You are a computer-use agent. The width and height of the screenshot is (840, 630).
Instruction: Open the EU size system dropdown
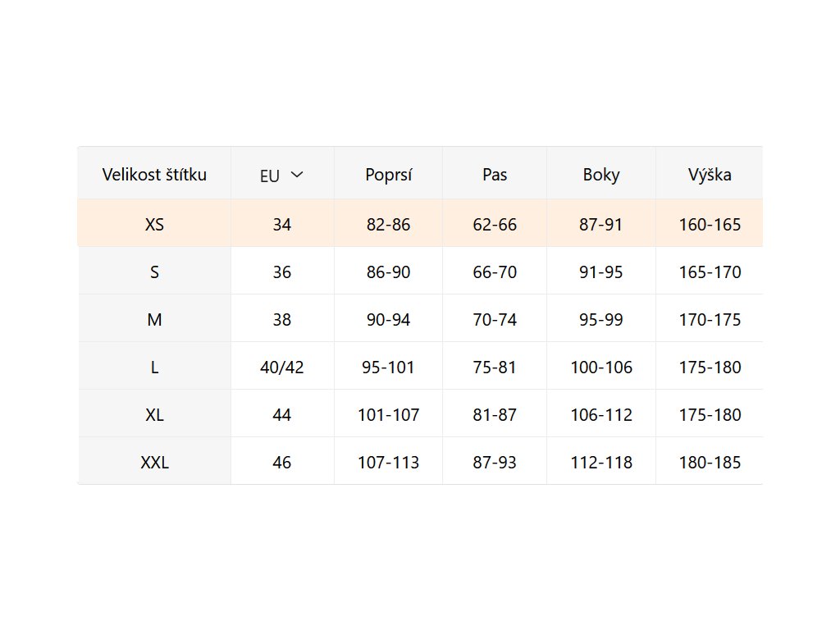coord(282,175)
